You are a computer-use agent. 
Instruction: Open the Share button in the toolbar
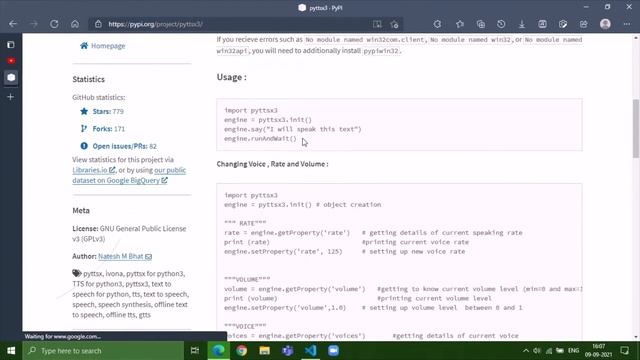[x=584, y=24]
